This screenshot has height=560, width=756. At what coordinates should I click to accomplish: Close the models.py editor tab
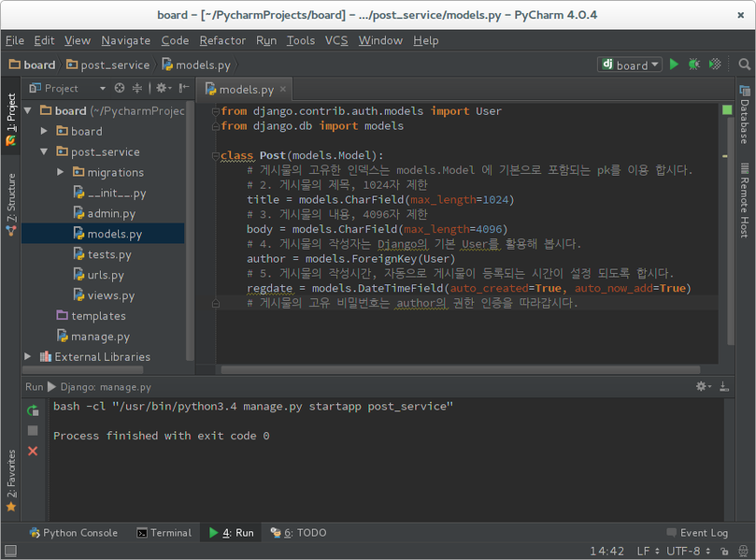point(283,89)
